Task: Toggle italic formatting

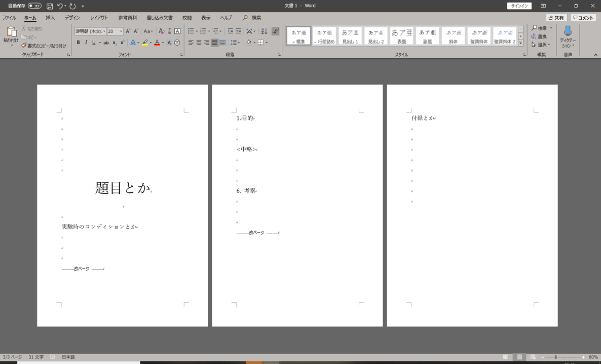Action: (86, 43)
